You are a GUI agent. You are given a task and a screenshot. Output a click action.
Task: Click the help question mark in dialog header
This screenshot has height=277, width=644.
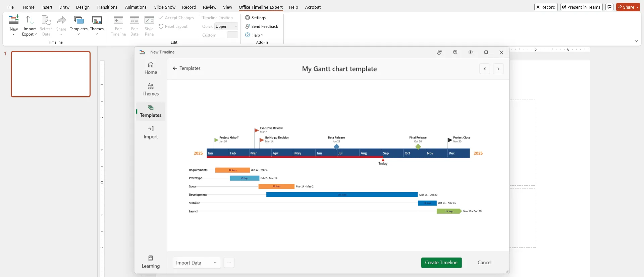click(455, 52)
